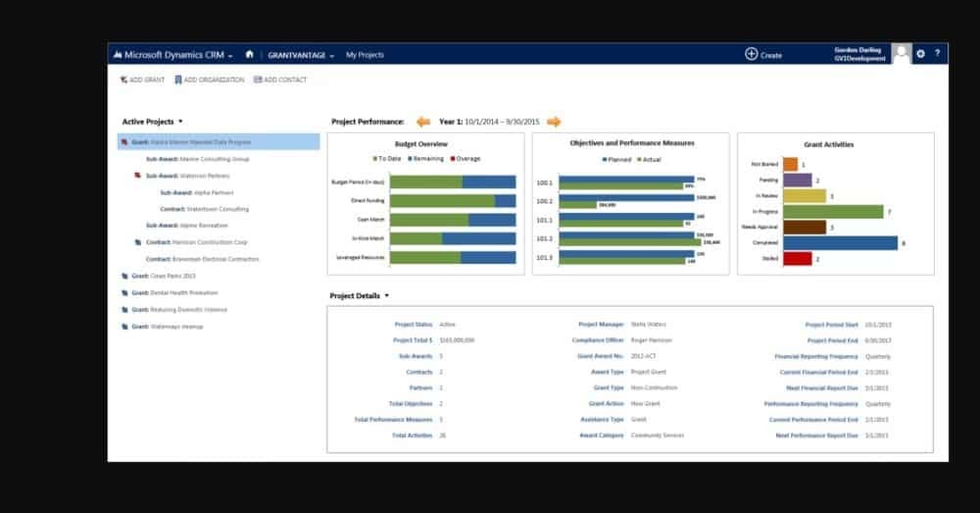Click the user profile avatar
Viewport: 980px width, 513px height.
coord(901,54)
